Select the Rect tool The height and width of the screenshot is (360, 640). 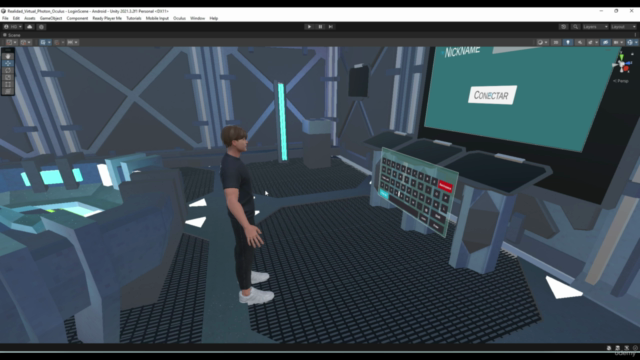[8, 84]
